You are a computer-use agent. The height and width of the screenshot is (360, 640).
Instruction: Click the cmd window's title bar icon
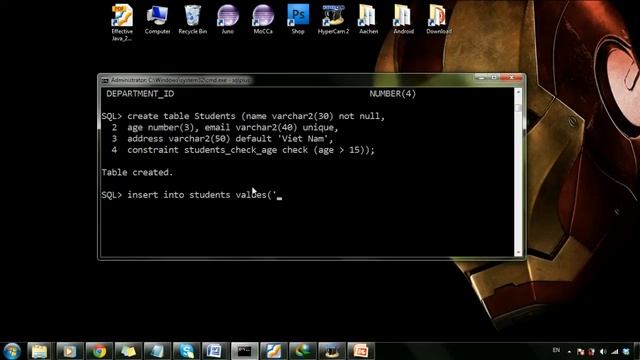(105, 80)
